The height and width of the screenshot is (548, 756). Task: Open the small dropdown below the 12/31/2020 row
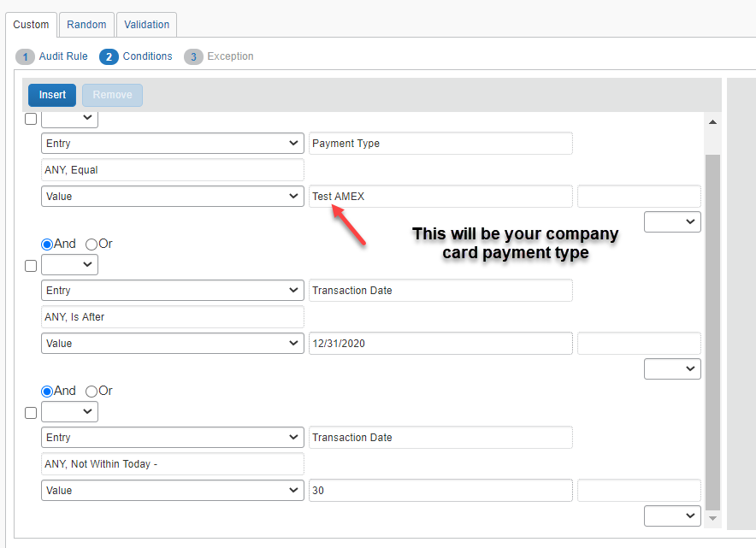tap(672, 369)
